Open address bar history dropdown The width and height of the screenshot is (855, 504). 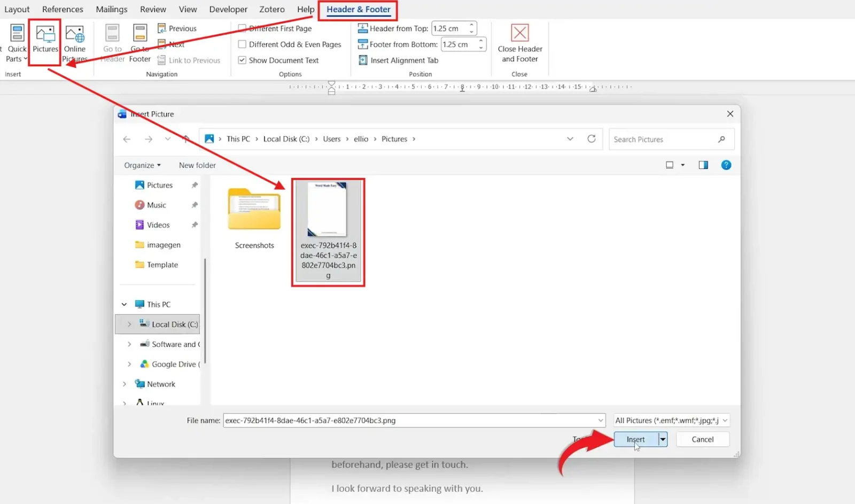click(x=570, y=139)
